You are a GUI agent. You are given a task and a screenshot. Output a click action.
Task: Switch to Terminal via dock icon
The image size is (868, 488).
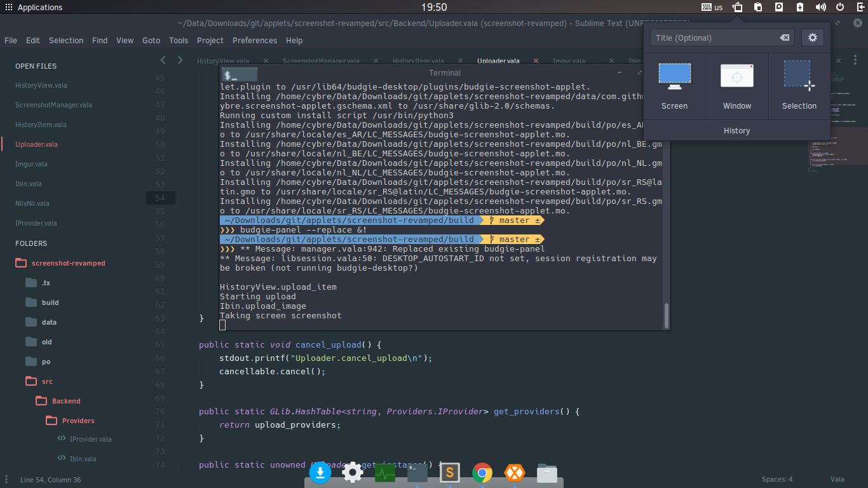point(417,472)
